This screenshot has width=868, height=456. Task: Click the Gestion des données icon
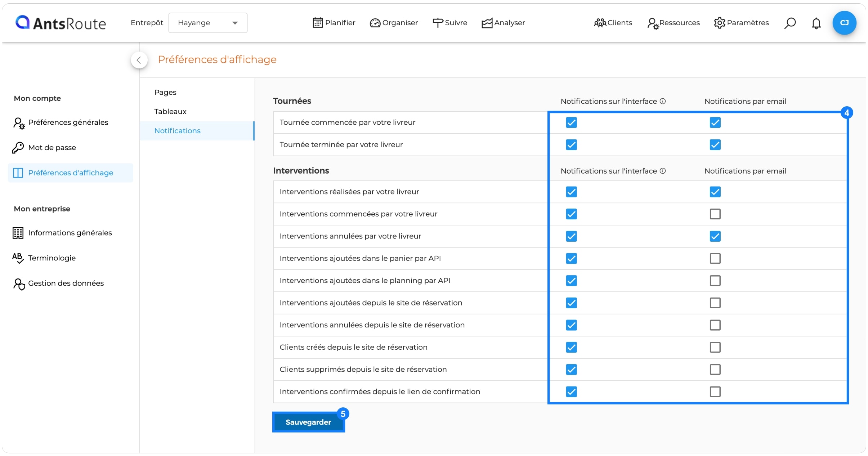19,284
